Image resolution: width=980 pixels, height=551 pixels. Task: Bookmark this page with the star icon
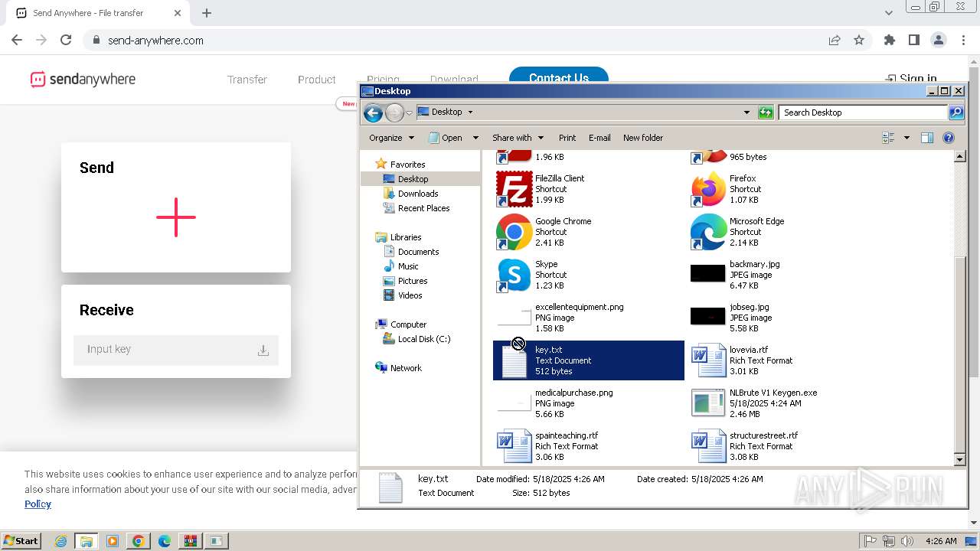(x=859, y=40)
